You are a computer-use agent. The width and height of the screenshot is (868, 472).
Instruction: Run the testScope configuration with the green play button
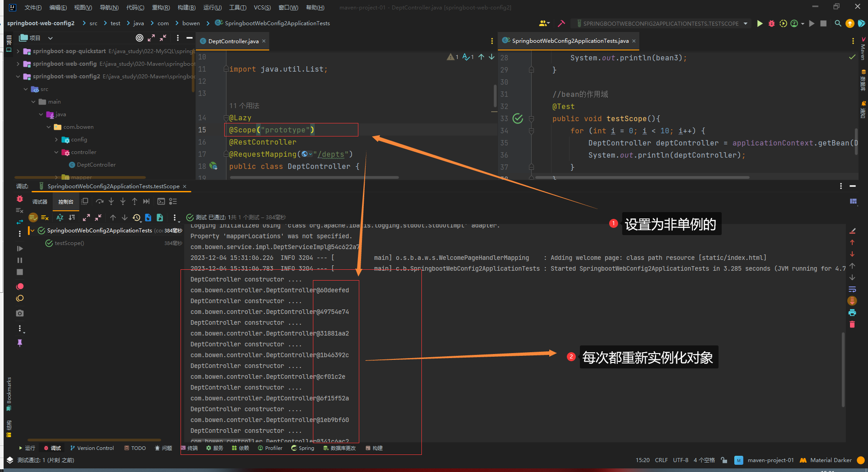(760, 23)
